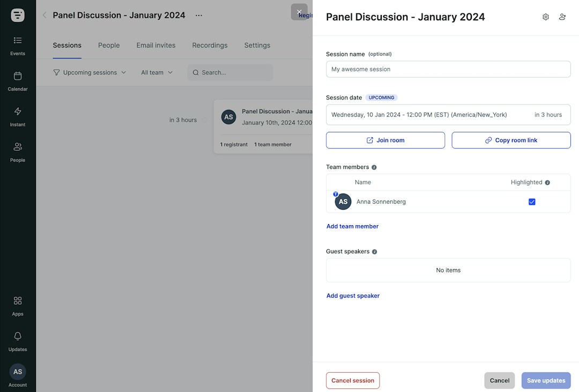Viewport: 579px width, 392px height.
Task: Focus the Session name input field
Action: coord(448,69)
